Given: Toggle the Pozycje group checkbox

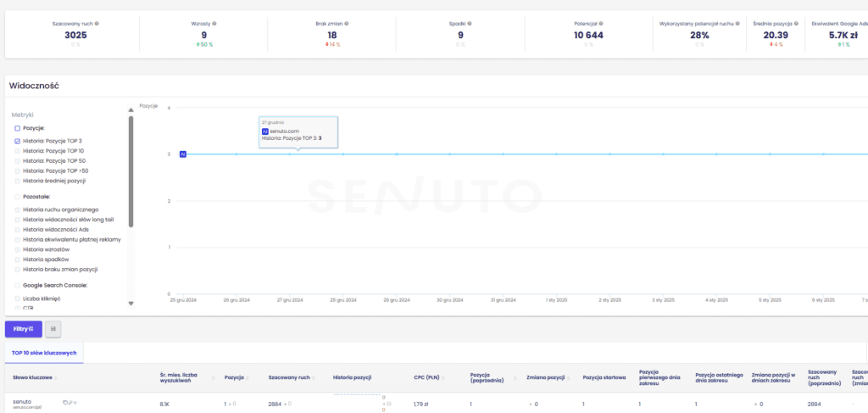Looking at the screenshot, I should [x=18, y=128].
